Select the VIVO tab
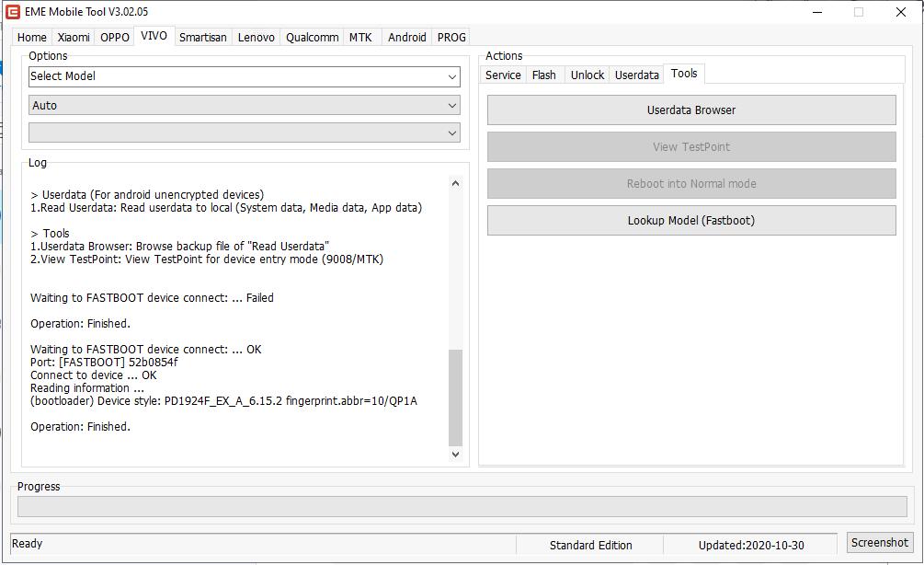The image size is (924, 565). point(154,35)
